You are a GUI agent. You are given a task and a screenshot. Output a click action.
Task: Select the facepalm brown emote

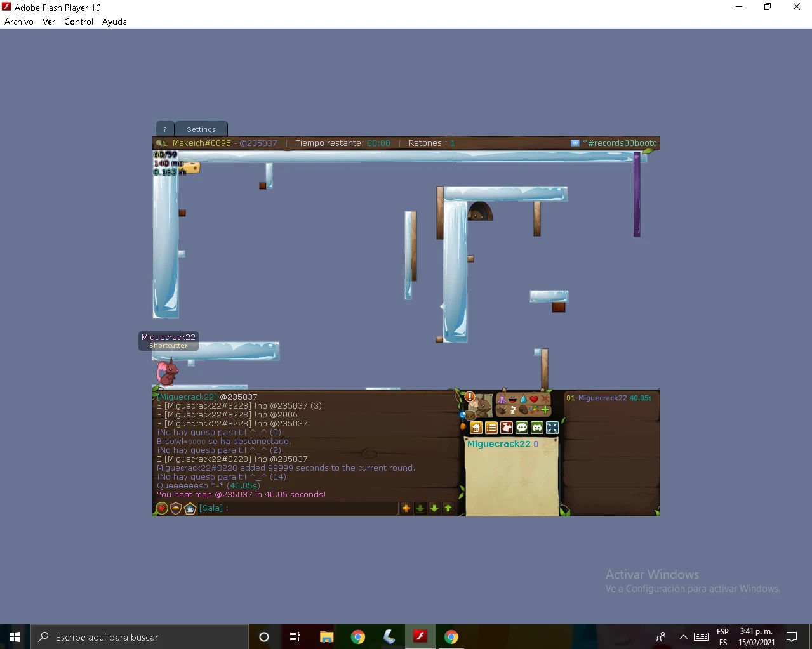(523, 410)
